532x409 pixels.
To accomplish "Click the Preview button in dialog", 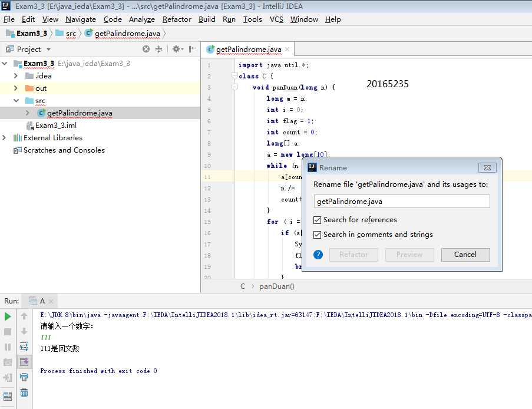I will tap(409, 255).
